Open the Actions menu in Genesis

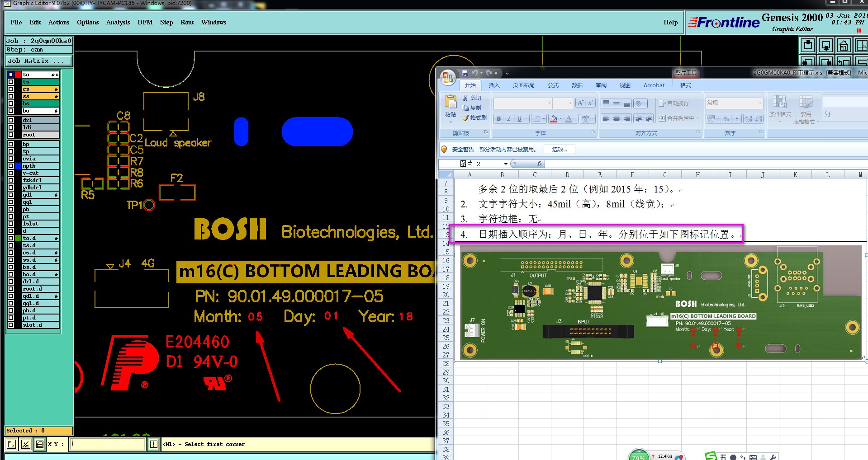[x=59, y=22]
